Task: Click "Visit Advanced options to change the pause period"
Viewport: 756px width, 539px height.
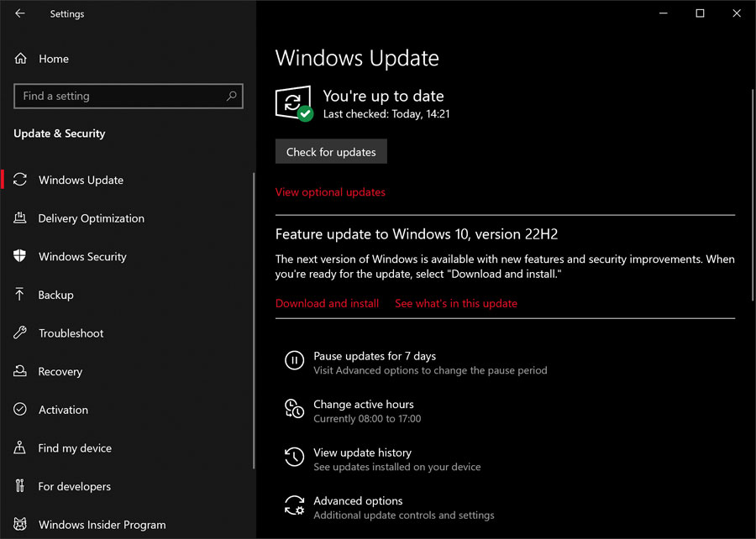Action: [x=431, y=370]
